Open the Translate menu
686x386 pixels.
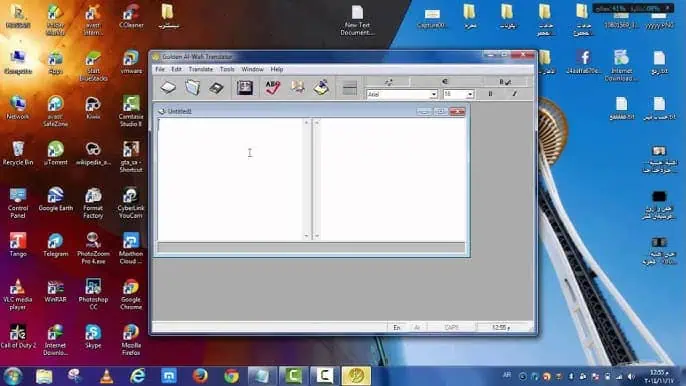click(200, 69)
